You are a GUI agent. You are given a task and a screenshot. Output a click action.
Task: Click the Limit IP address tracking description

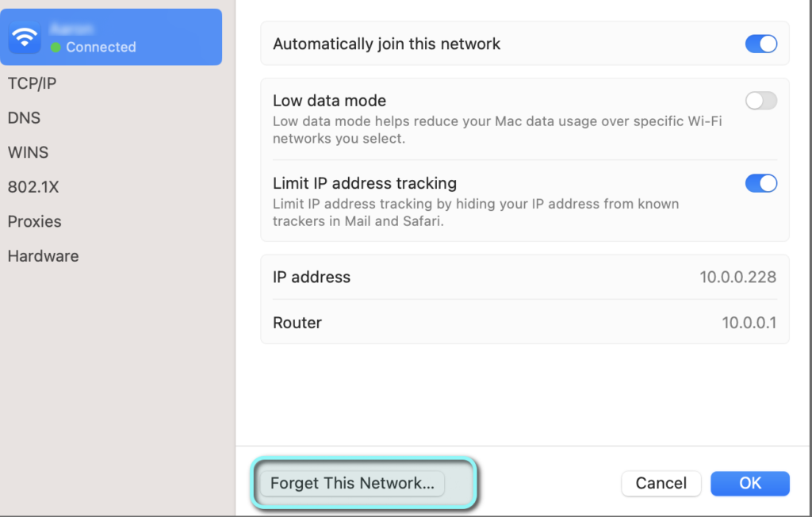(x=476, y=213)
